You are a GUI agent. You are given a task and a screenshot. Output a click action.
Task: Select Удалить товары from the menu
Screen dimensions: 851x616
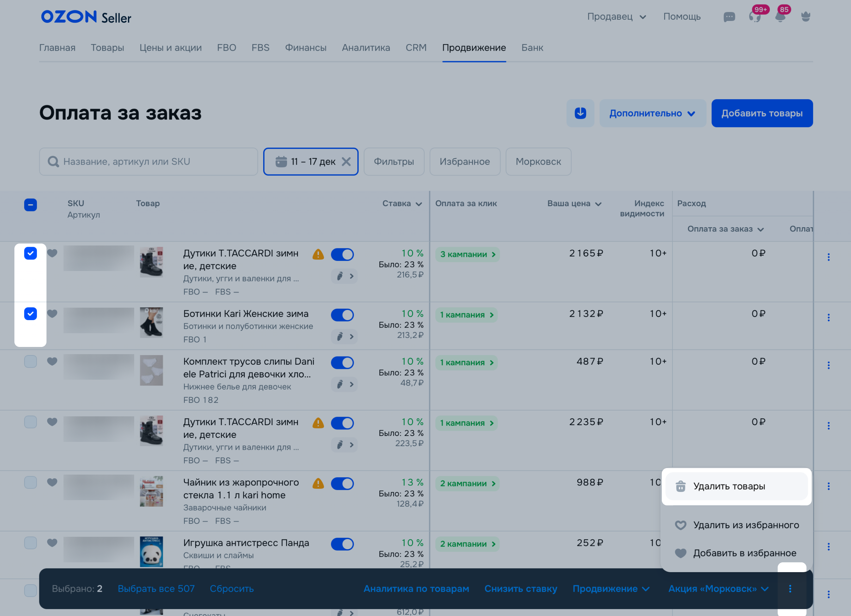[x=729, y=486]
